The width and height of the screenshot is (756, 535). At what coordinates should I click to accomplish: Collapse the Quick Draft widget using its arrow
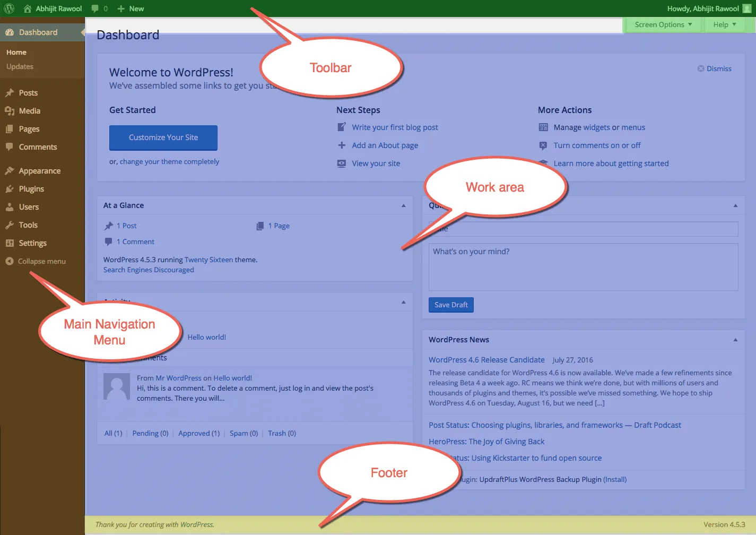(x=735, y=205)
